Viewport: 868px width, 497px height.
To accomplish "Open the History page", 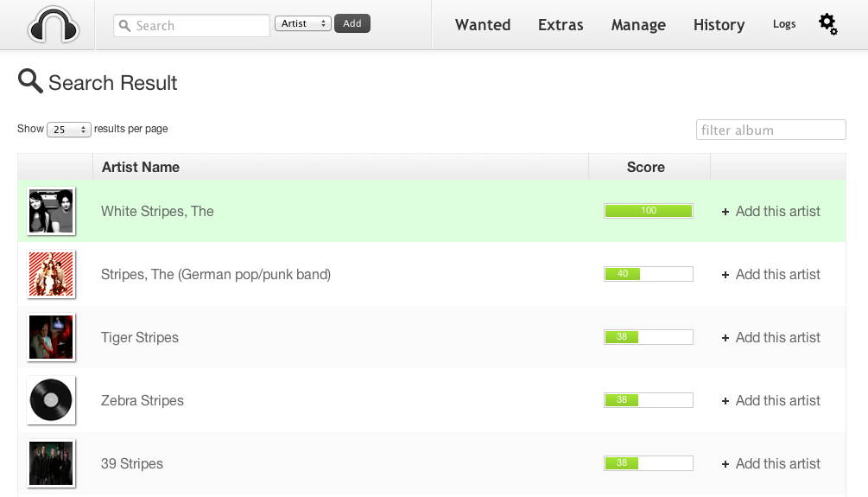I will tap(719, 25).
